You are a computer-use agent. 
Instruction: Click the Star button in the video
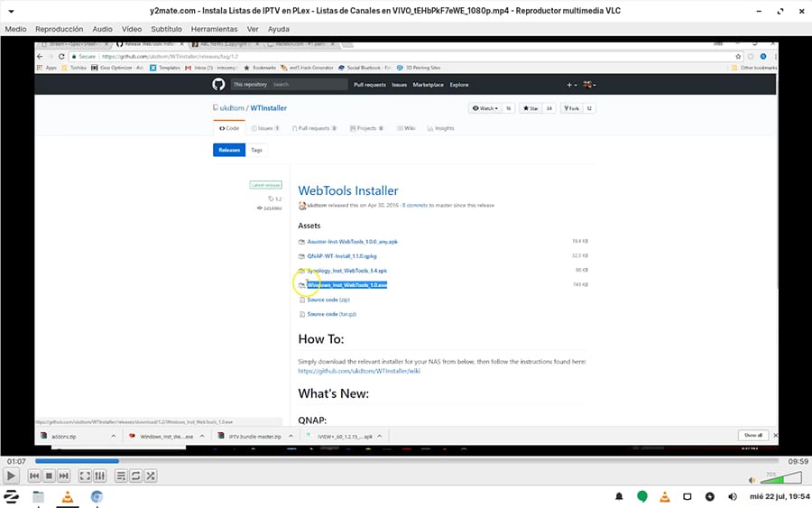(531, 108)
